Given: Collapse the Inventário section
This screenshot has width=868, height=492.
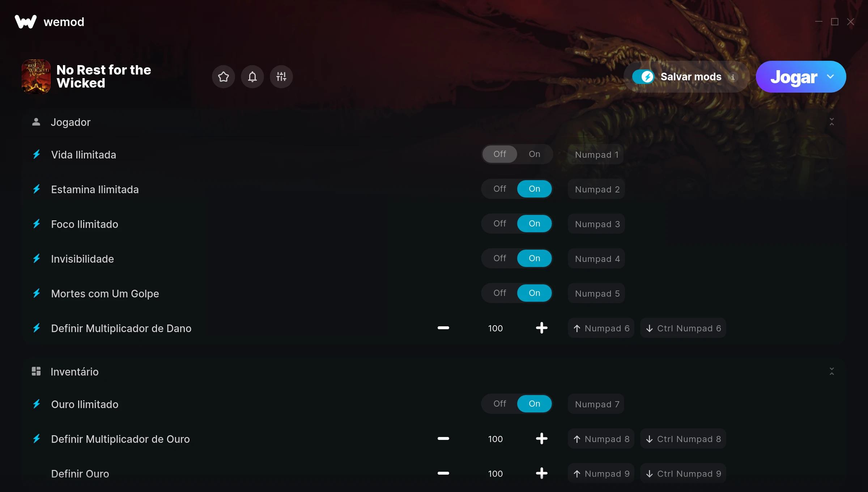Looking at the screenshot, I should [x=832, y=371].
